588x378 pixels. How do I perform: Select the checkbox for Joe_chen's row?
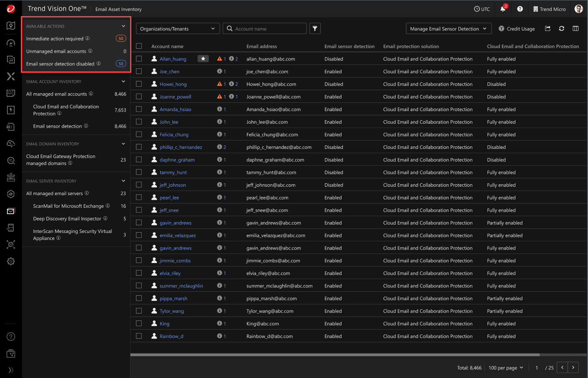coord(139,71)
